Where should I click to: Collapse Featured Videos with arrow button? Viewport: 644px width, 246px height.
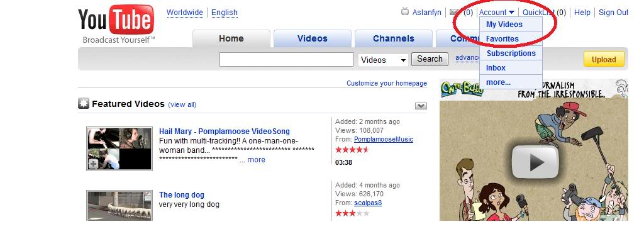click(421, 106)
